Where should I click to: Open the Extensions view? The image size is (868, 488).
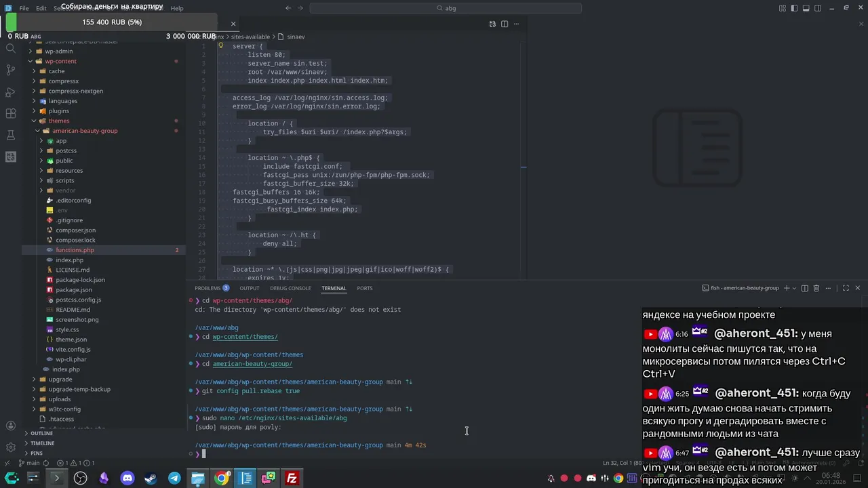[10, 113]
